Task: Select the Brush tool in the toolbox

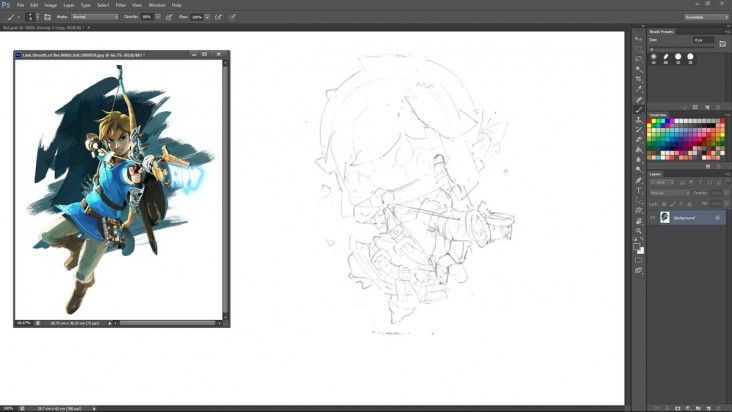Action: (x=639, y=110)
